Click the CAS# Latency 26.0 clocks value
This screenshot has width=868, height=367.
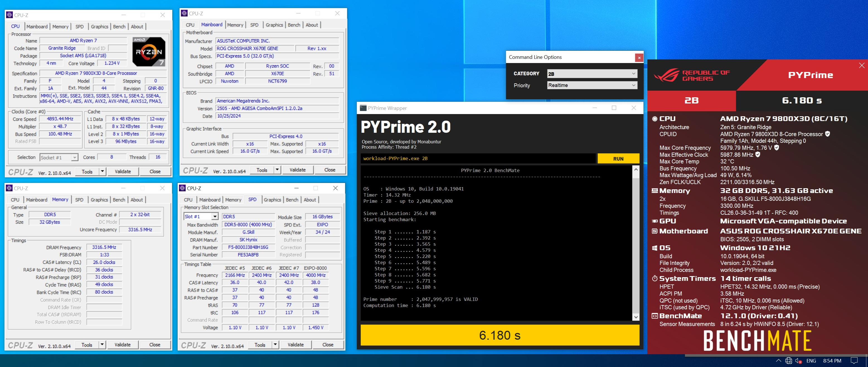(x=104, y=262)
